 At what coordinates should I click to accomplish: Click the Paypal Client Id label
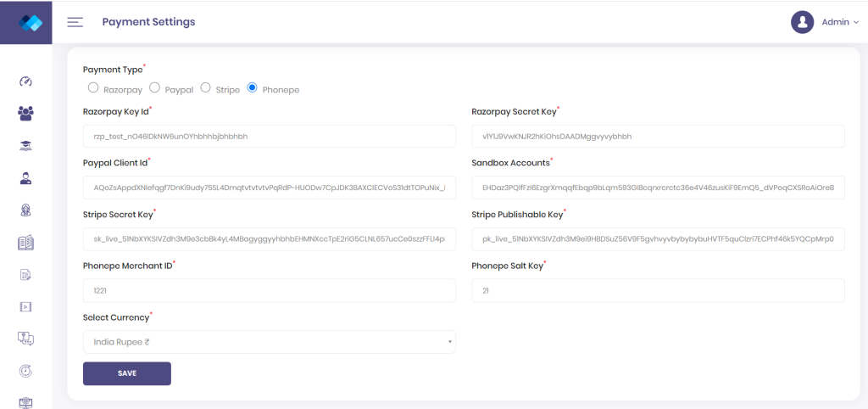tap(115, 163)
